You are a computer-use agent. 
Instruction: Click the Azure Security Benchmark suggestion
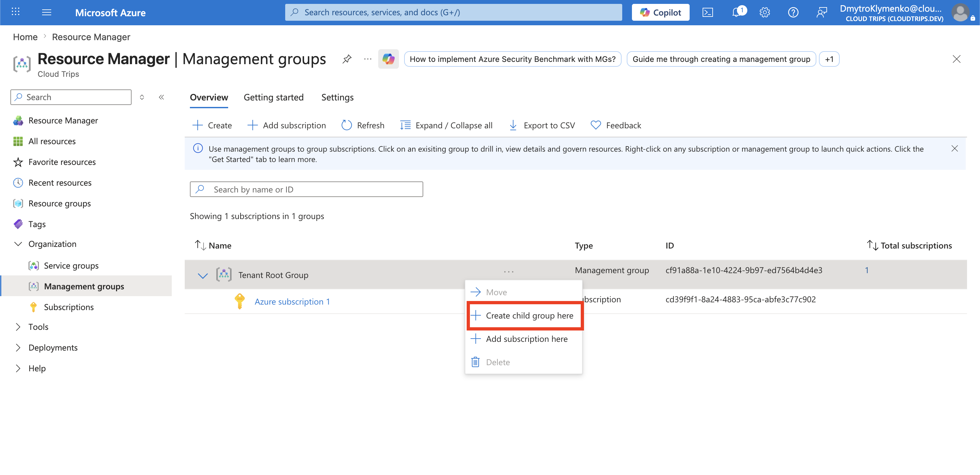pyautogui.click(x=512, y=59)
